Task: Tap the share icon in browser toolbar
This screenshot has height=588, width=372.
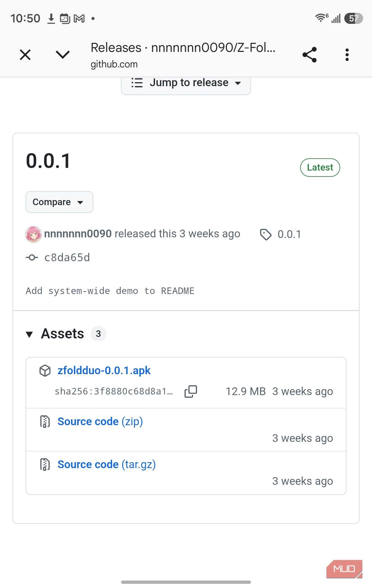Action: click(309, 55)
